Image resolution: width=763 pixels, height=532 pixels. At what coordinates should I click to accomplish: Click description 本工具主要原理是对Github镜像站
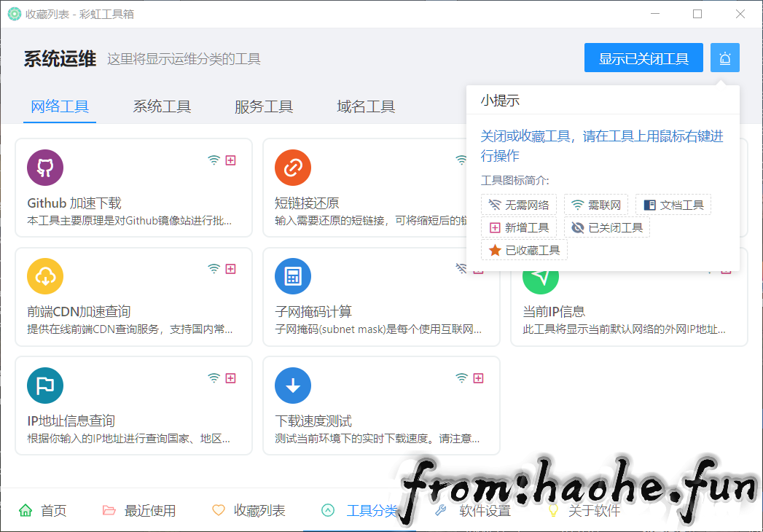129,221
